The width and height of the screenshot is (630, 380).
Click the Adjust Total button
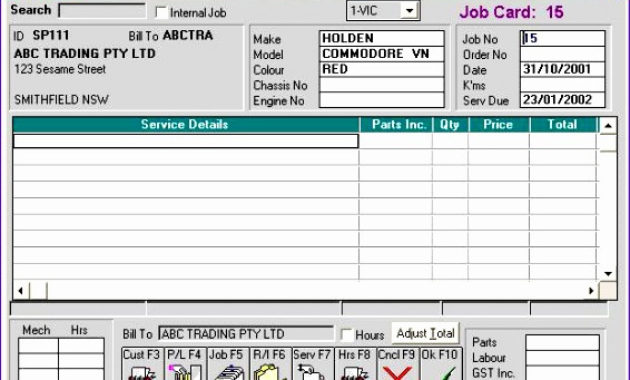425,333
